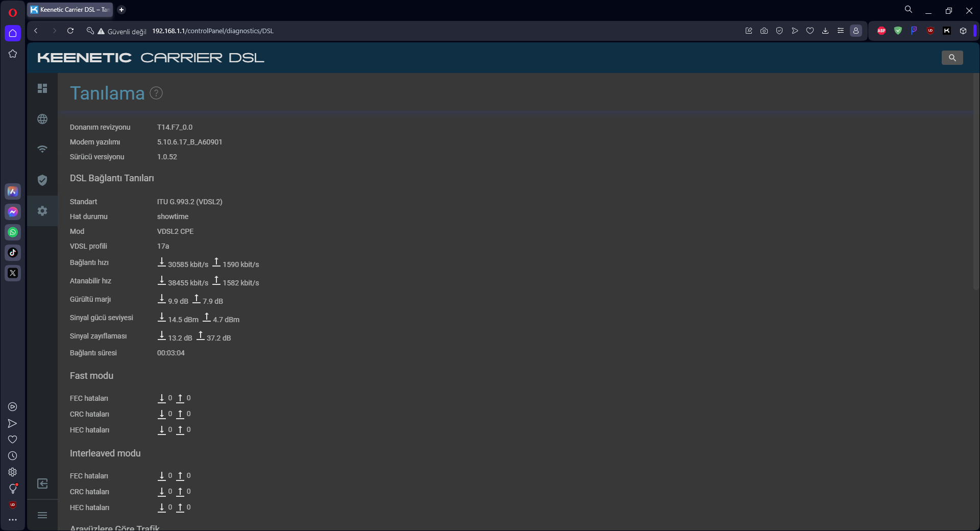This screenshot has height=531, width=980.
Task: Select the Keenetic Carrier DSL tab
Action: (x=70, y=10)
